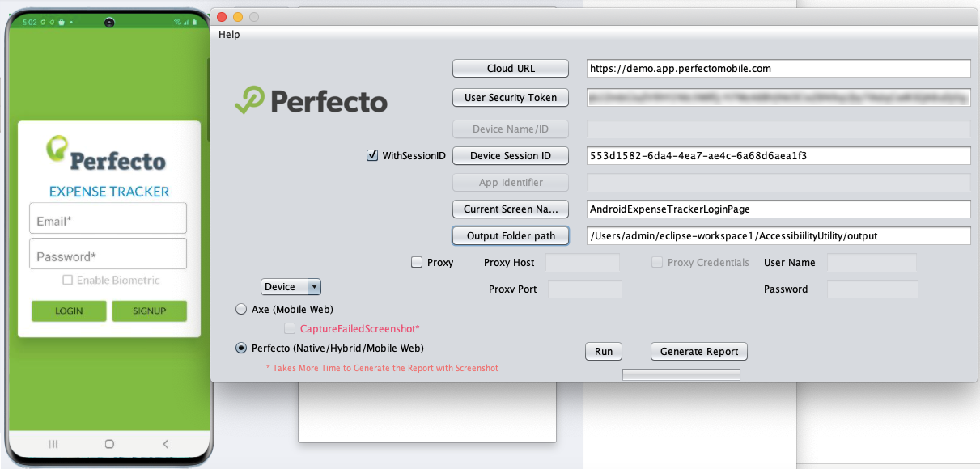Click the Device Session ID text field
Viewport: 980px width, 469px height.
pos(778,156)
